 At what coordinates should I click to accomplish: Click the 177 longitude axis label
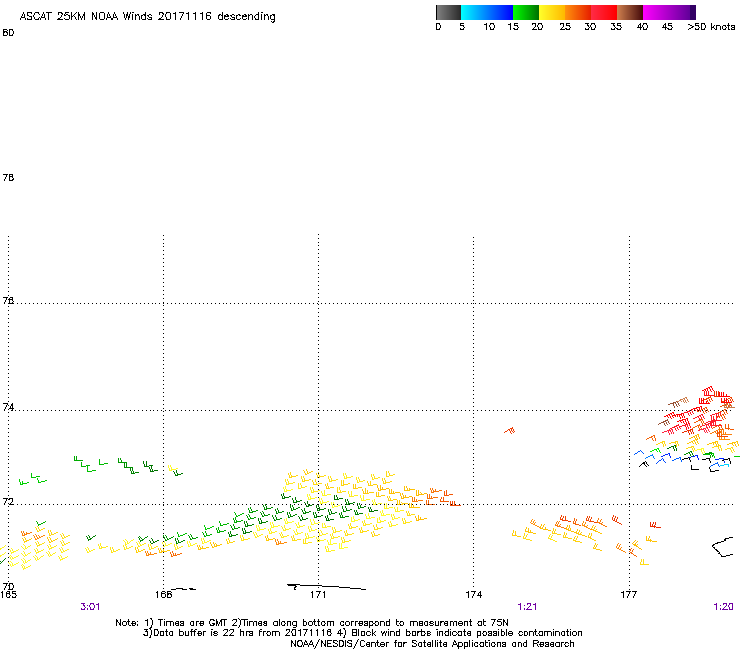tap(629, 595)
